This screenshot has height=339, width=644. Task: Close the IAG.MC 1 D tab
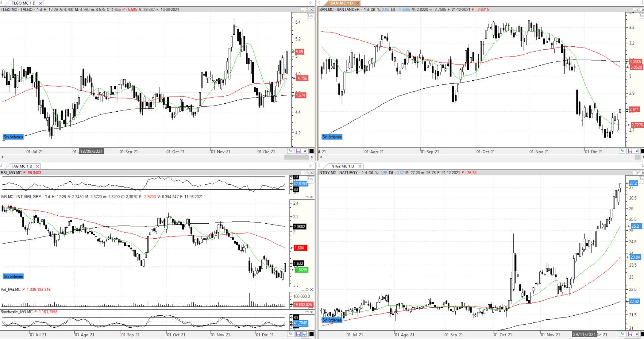37,166
